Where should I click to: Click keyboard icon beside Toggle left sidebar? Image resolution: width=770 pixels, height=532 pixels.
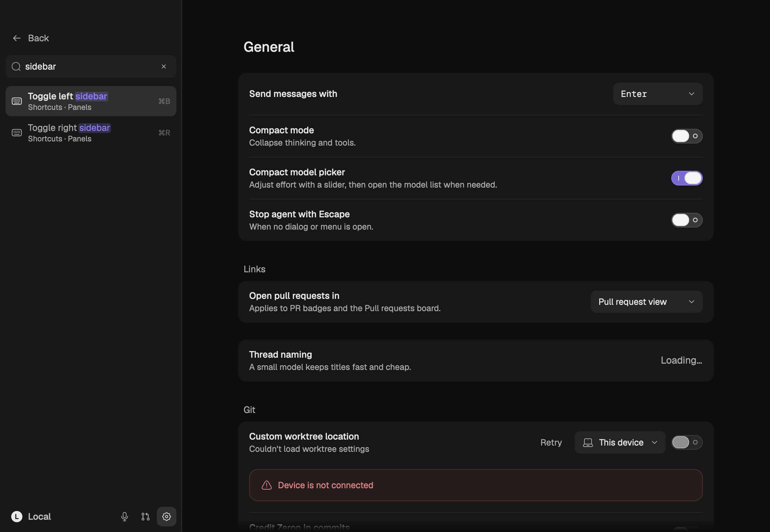[17, 101]
